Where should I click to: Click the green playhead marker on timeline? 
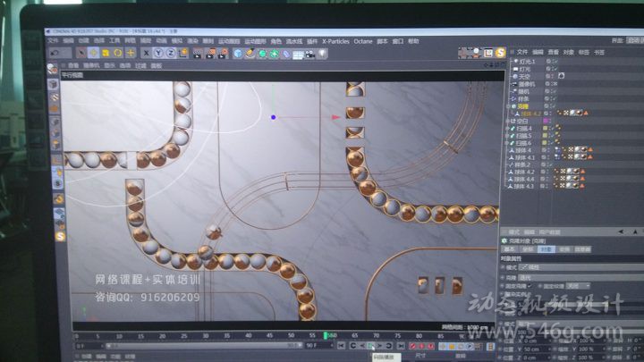pyautogui.click(x=326, y=336)
